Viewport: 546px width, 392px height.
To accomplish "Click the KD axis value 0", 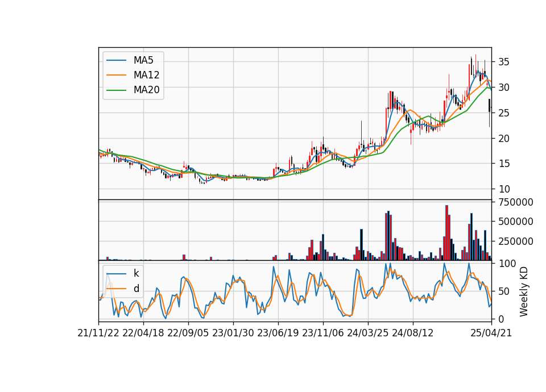I will click(501, 319).
